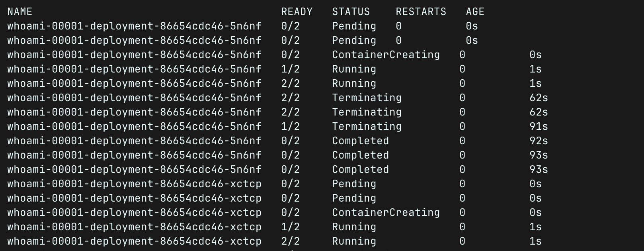Select the pod name in the first row

(x=134, y=26)
